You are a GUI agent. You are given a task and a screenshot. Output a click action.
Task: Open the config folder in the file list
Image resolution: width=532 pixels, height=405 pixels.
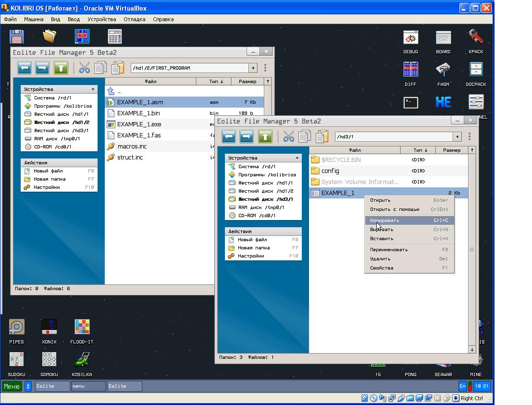[330, 171]
